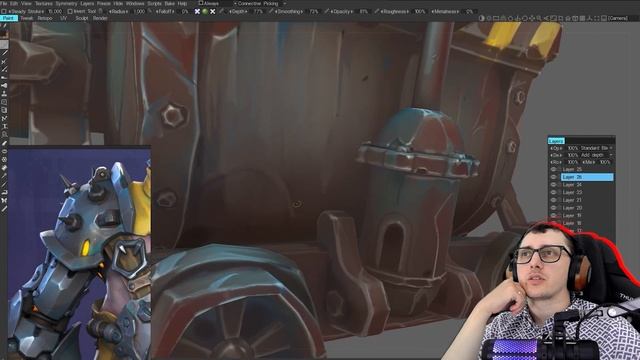Open the Symmetry menu
Image resolution: width=640 pixels, height=360 pixels.
coord(66,3)
